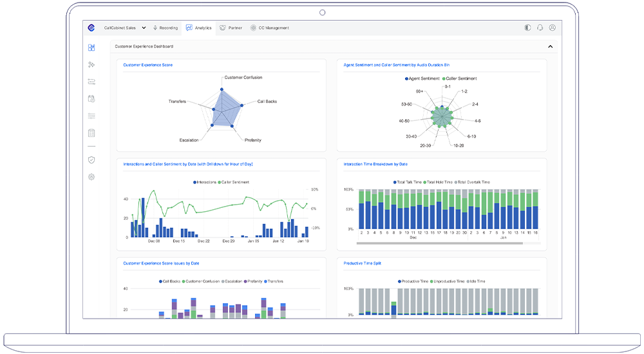Click the Customer Experience Score title link
Viewport: 644px width, 354px height.
pyautogui.click(x=147, y=65)
